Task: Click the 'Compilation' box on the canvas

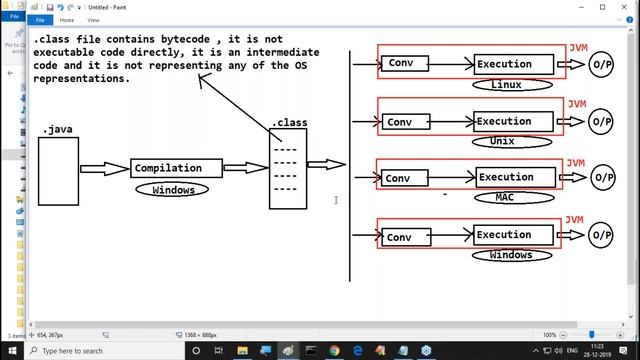Action: 176,168
